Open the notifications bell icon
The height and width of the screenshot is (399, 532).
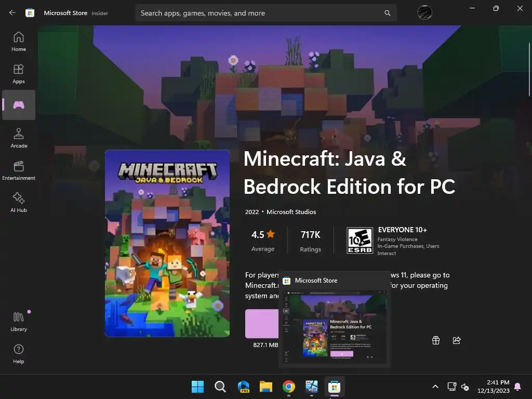coord(518,387)
